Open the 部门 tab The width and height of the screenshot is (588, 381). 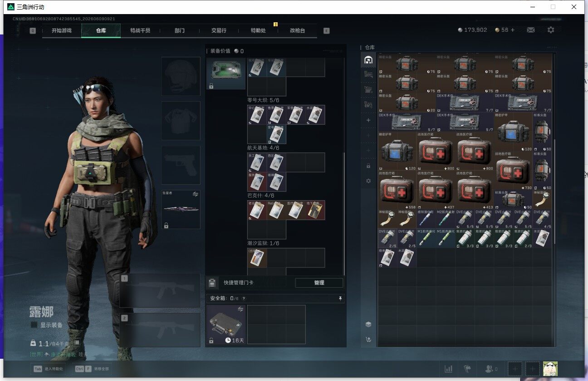[x=180, y=30]
